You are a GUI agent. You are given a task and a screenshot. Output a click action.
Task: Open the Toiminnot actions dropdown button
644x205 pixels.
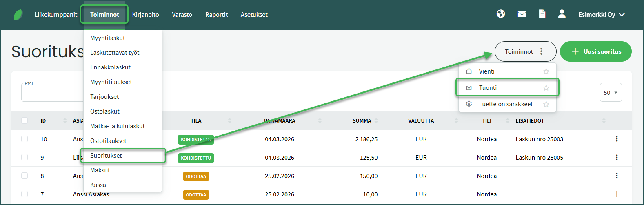[525, 51]
